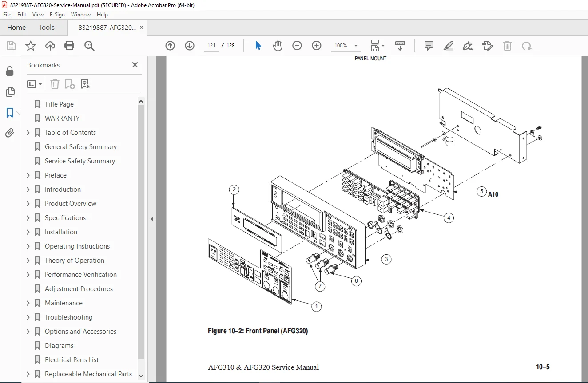Expand the Replaceable Mechanical Parts bookmark

28,374
